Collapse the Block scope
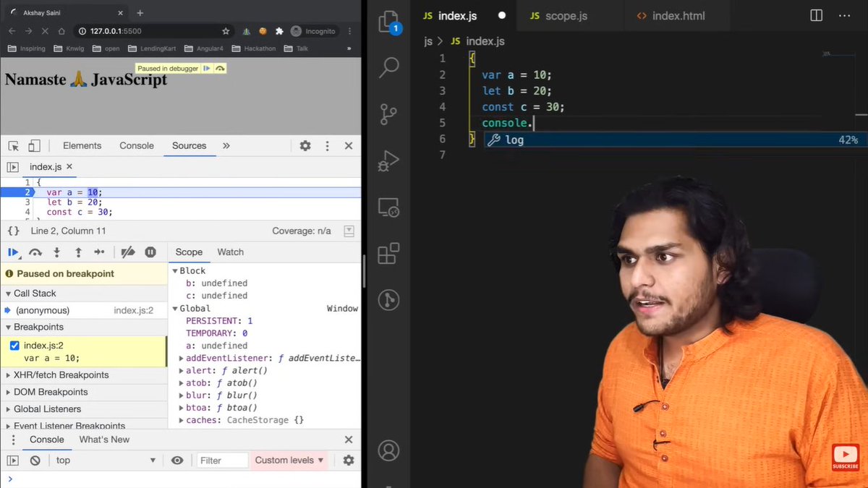Screen dimensions: 868x488 tap(175, 271)
